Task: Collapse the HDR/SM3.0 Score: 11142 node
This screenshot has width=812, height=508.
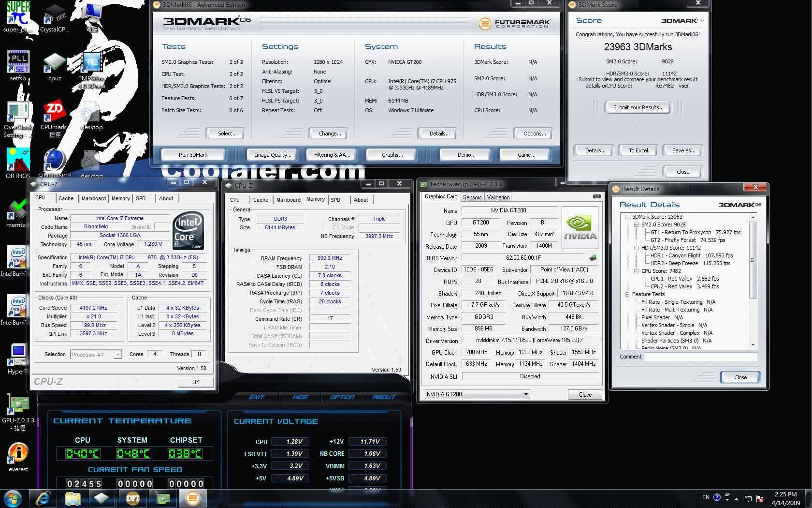Action: [637, 248]
